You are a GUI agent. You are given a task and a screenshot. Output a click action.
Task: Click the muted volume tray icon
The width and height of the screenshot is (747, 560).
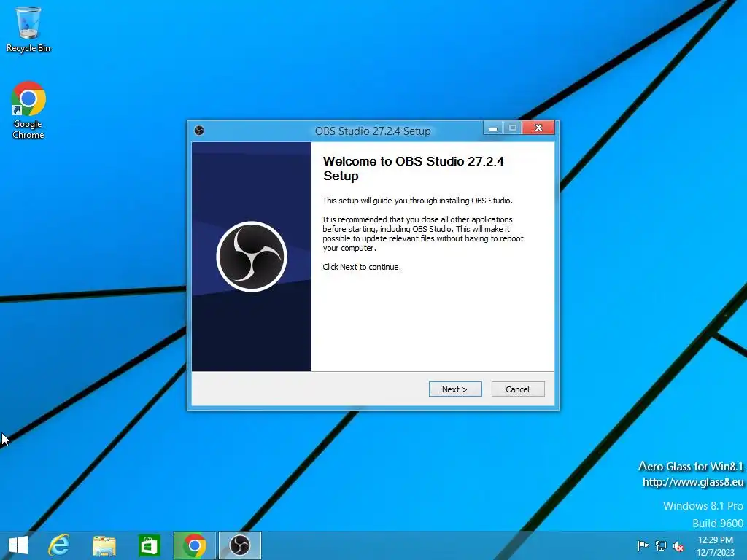(x=678, y=546)
